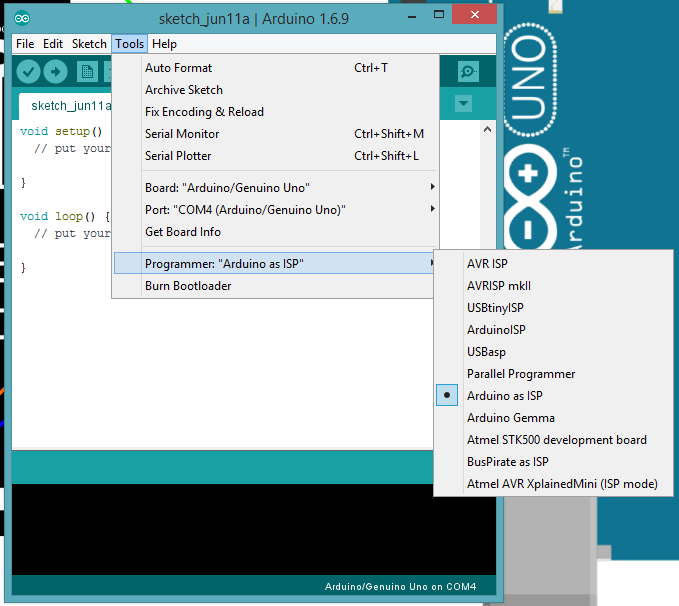Viewport: 679px width, 606px height.
Task: Select Atmel AVR XplainedMini (ISP mode)
Action: point(555,483)
